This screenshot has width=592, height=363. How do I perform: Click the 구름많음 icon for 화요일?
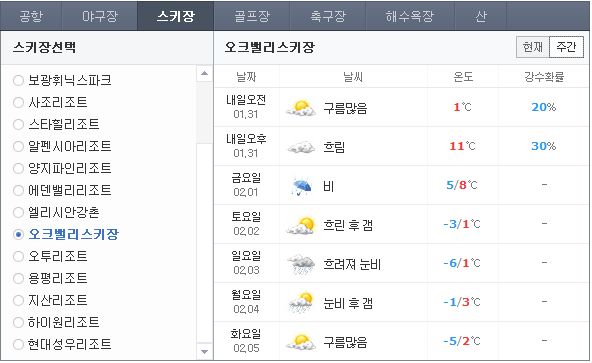click(x=301, y=342)
